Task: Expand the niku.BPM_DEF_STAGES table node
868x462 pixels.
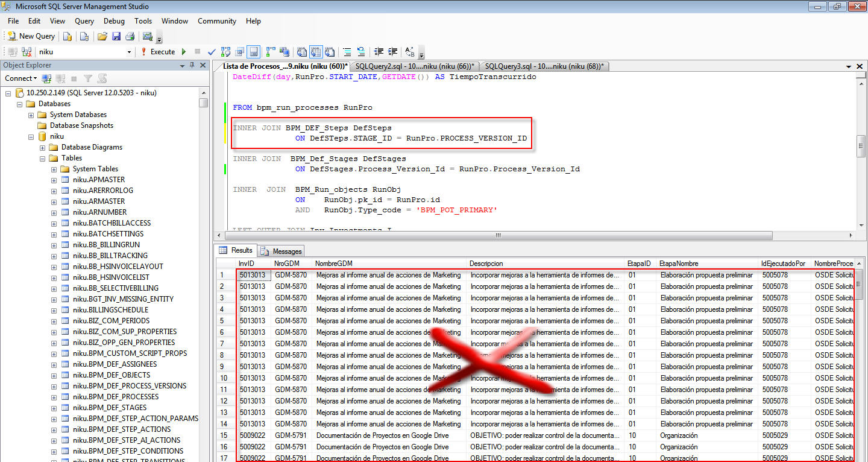Action: click(54, 408)
